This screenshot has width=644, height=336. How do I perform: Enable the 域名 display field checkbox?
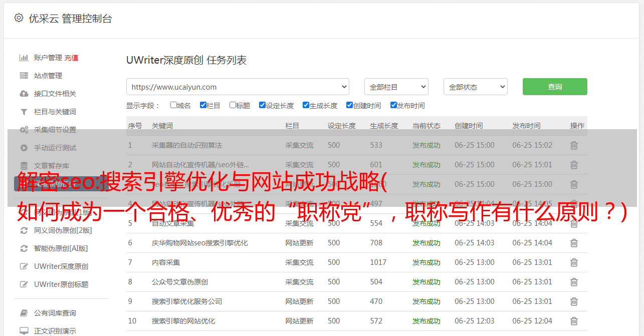(x=173, y=105)
